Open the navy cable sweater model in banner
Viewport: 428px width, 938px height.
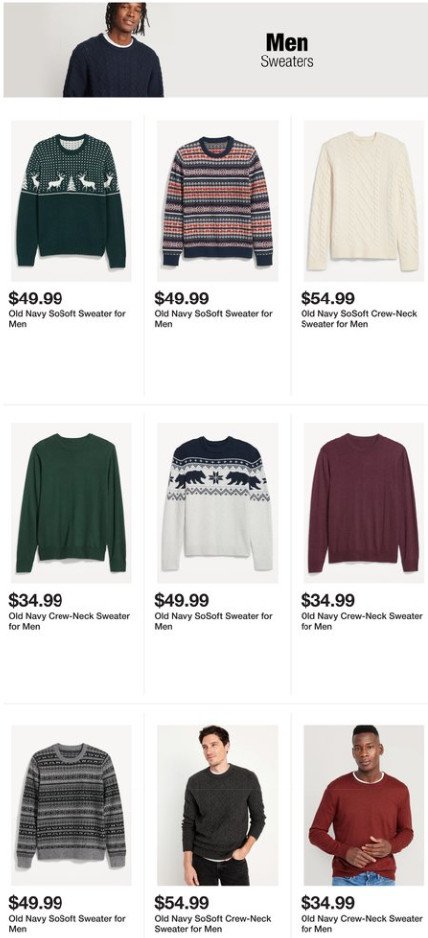coord(114,50)
